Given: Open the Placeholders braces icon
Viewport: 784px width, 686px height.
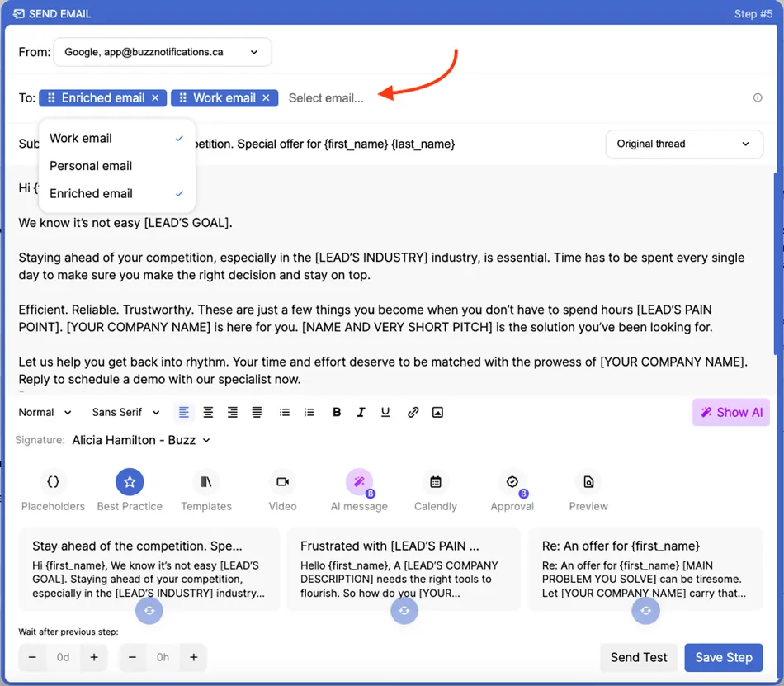Looking at the screenshot, I should (x=53, y=481).
